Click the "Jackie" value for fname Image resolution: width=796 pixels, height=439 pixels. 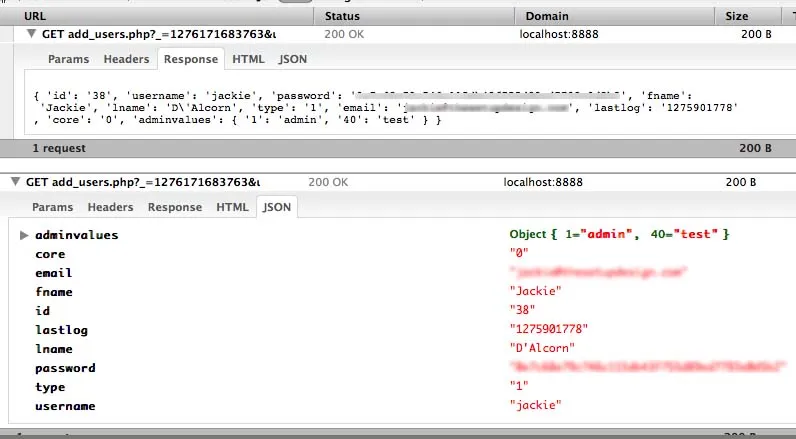[x=536, y=291]
